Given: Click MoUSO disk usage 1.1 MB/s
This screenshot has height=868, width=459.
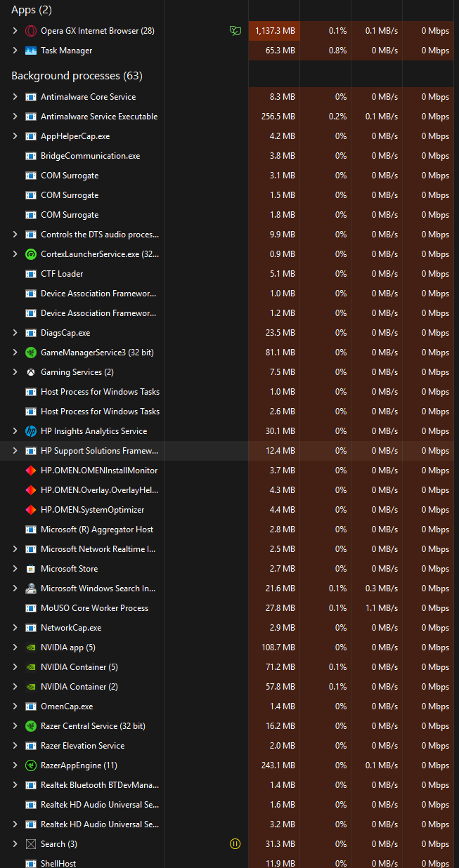Looking at the screenshot, I should 382,608.
